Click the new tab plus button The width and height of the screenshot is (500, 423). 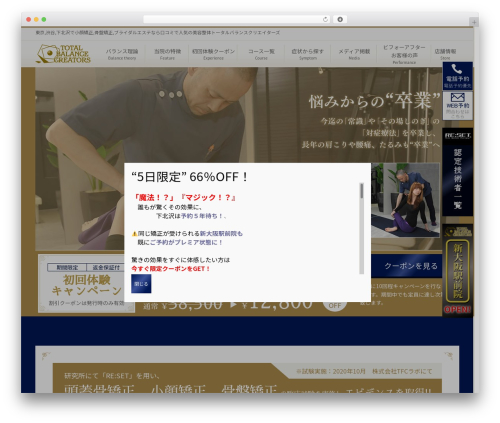(x=474, y=22)
